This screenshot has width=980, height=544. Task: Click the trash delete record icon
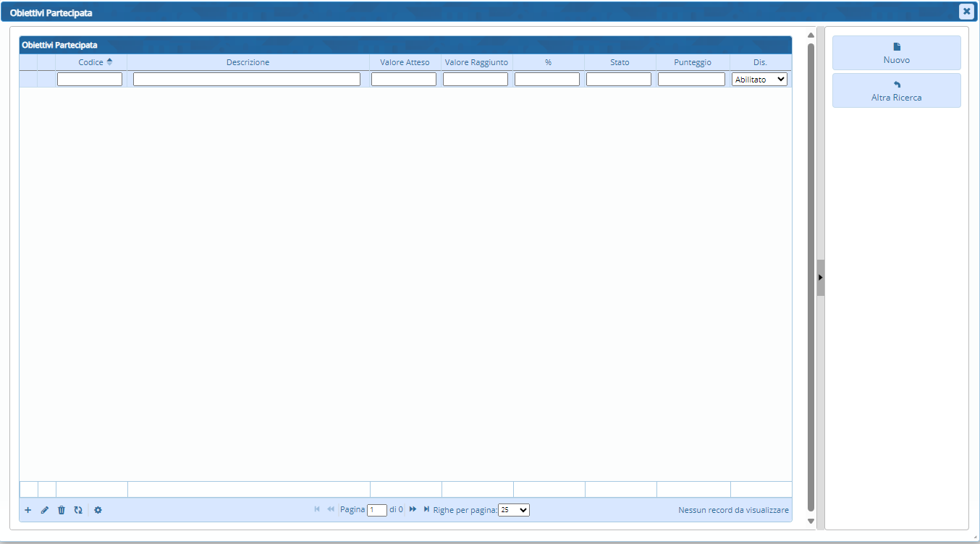click(62, 510)
